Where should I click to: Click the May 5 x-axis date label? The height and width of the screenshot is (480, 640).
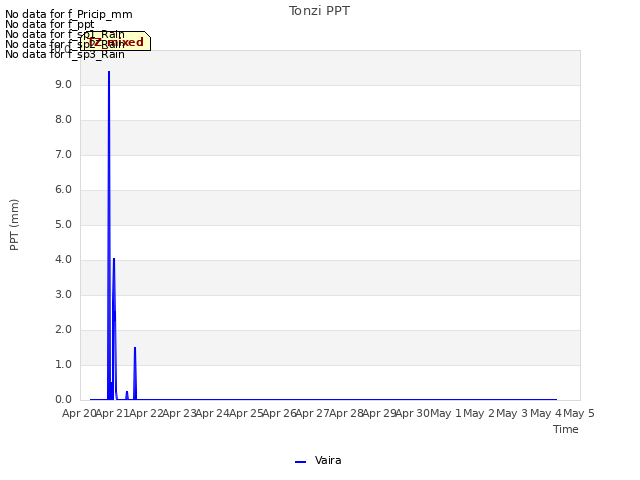(x=579, y=414)
